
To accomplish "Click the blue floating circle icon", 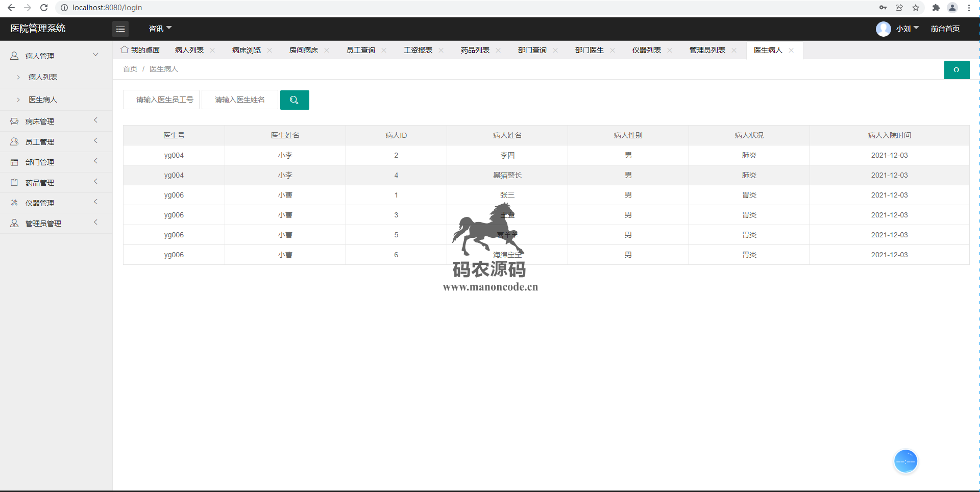I will point(905,461).
